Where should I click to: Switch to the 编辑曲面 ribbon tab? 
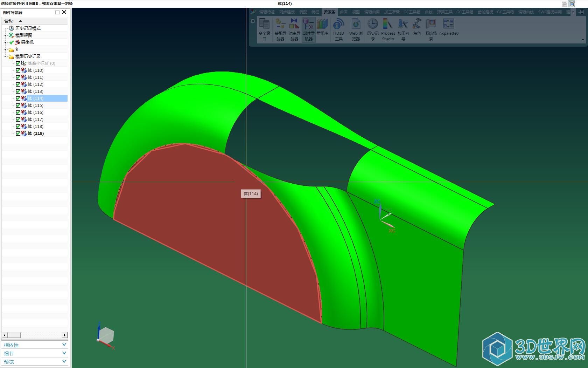(x=372, y=12)
